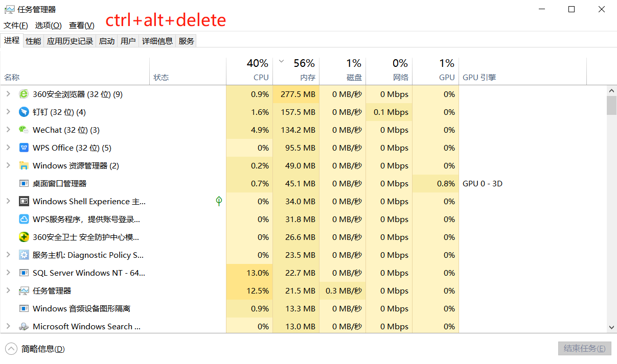This screenshot has width=617, height=364.
Task: Click the WPS Office process icon
Action: tap(24, 148)
